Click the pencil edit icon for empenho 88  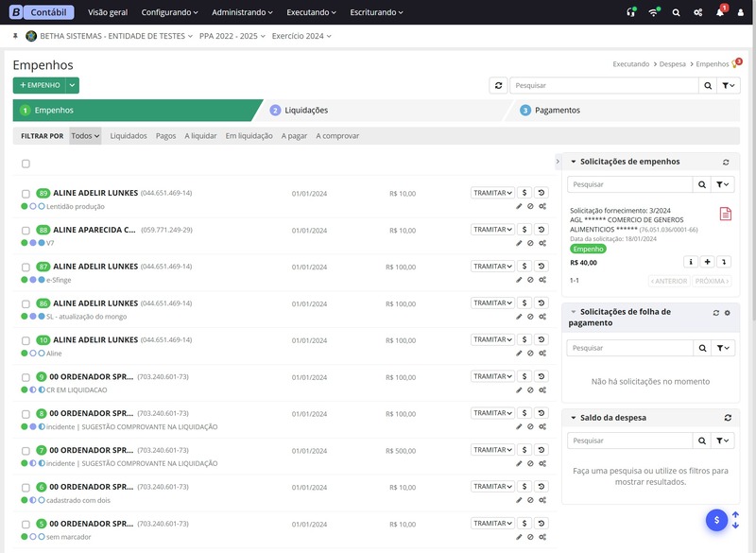pyautogui.click(x=519, y=243)
